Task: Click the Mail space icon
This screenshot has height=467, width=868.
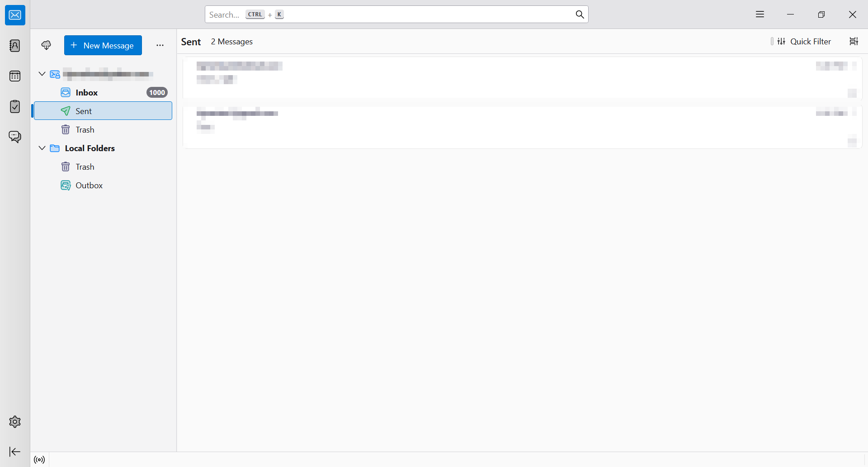Action: click(x=15, y=15)
